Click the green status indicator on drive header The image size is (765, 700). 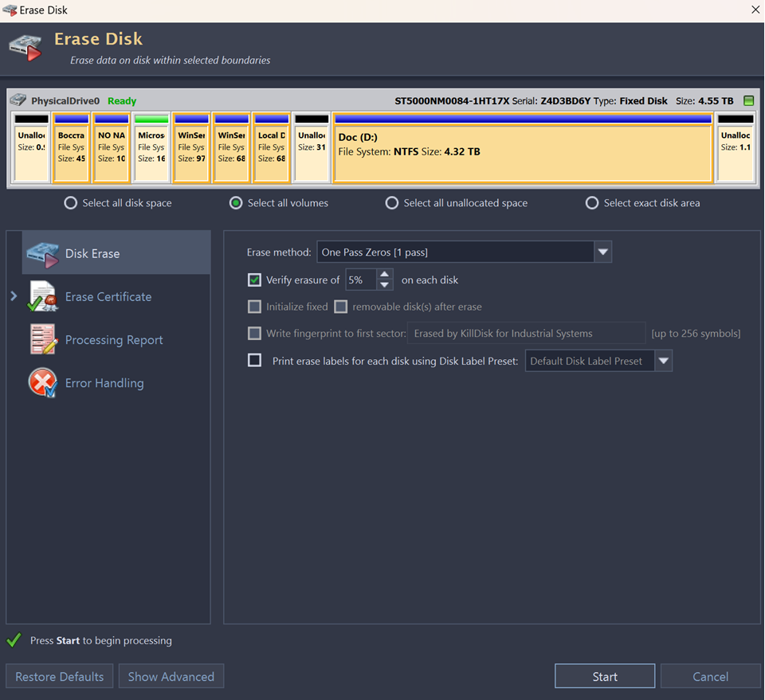(748, 101)
